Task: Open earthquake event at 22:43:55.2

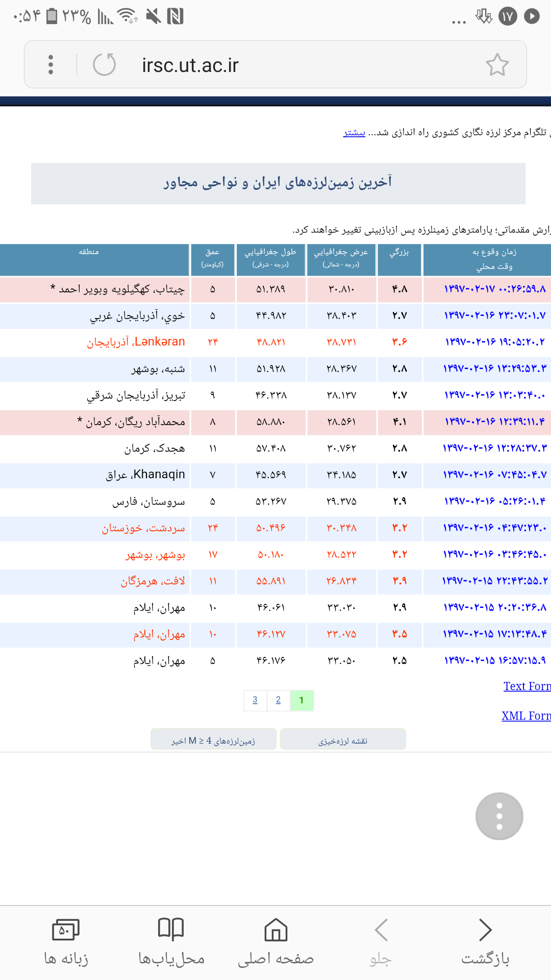Action: [x=495, y=581]
